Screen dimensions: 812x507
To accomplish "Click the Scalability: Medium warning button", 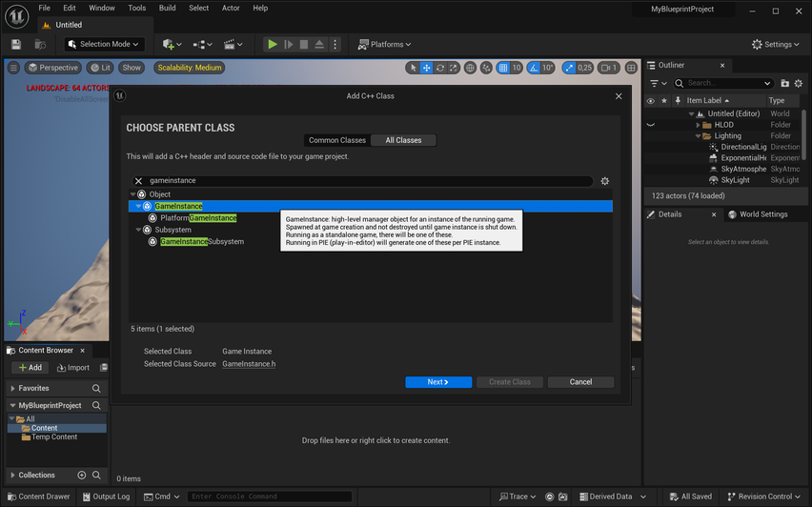I will click(x=190, y=68).
